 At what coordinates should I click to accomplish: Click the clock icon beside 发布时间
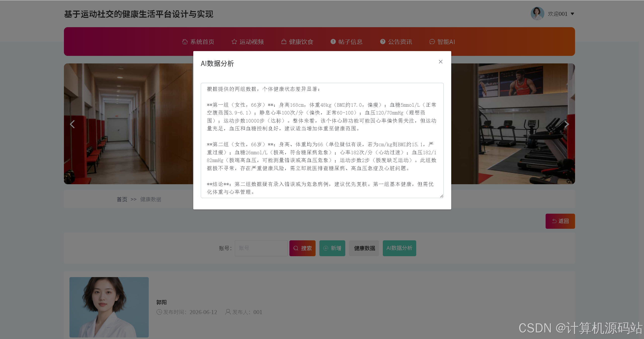coord(159,312)
